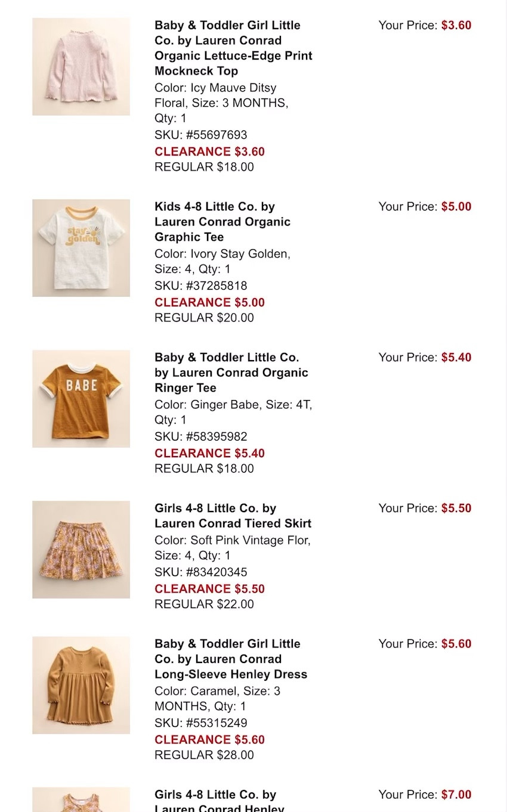Open the Long-Sleeve Henley Dress product title
Screen dimensions: 507x812
(230, 659)
